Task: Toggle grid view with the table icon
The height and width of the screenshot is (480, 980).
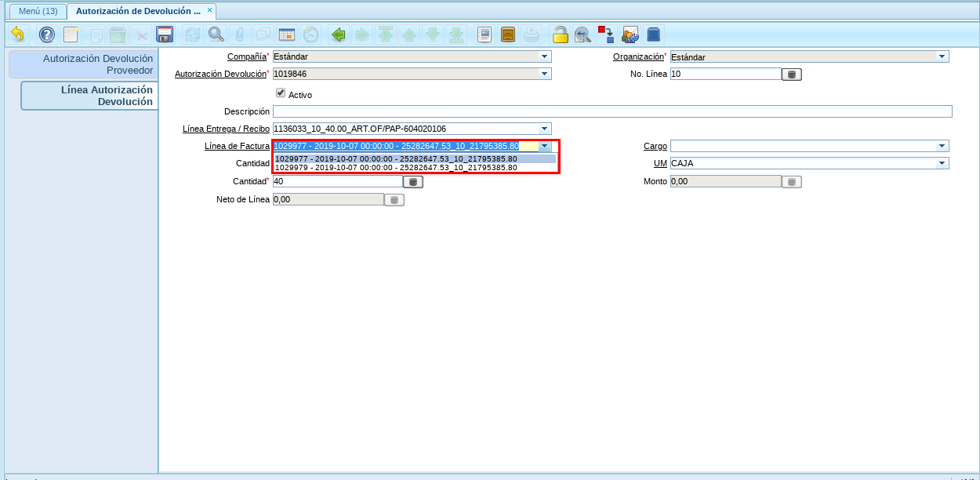Action: [287, 35]
